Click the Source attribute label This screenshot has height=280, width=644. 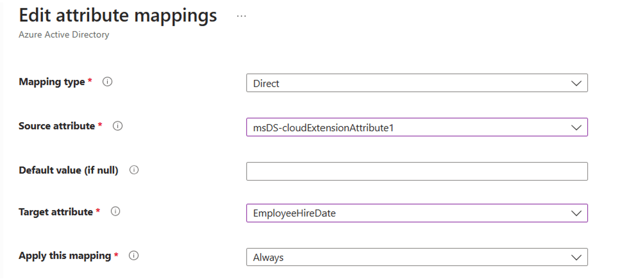[x=57, y=126]
